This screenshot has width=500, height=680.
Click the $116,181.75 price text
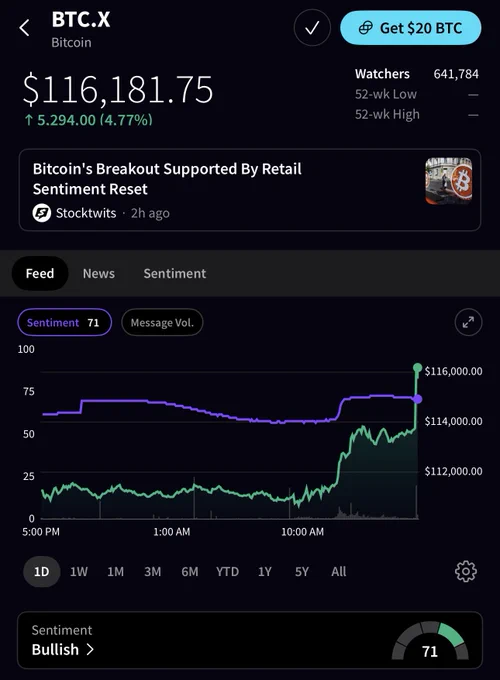pyautogui.click(x=118, y=90)
